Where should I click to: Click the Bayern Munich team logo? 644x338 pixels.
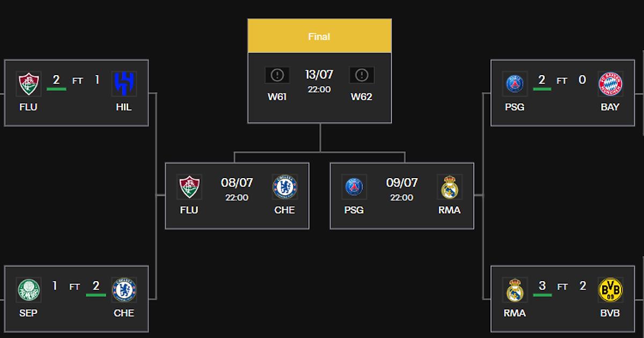(610, 84)
